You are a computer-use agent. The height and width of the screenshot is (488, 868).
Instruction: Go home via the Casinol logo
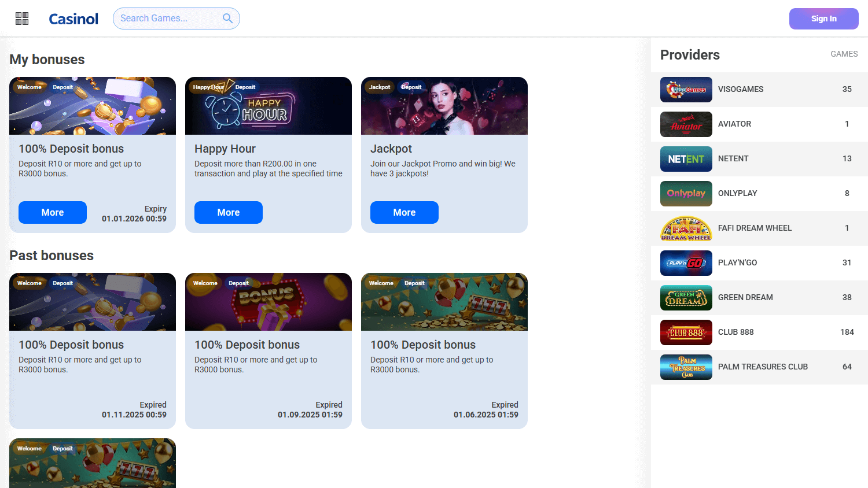73,18
